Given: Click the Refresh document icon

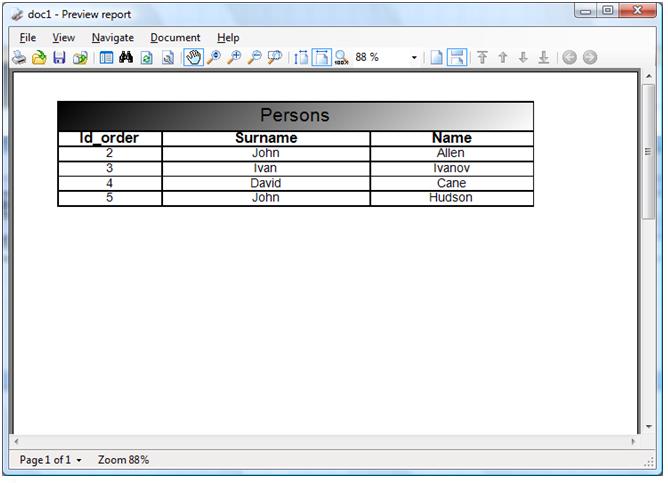Looking at the screenshot, I should click(147, 58).
